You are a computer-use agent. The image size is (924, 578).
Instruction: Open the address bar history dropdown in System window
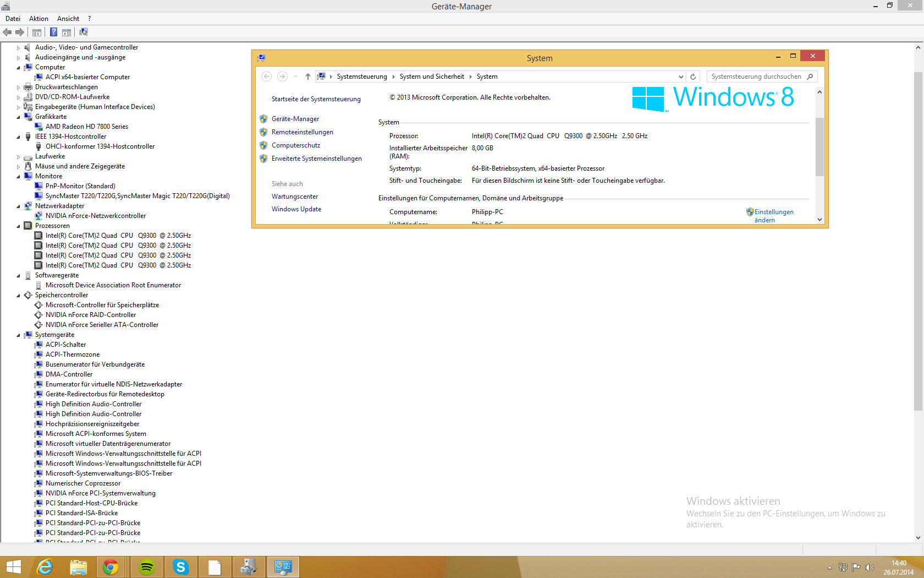pyautogui.click(x=681, y=77)
